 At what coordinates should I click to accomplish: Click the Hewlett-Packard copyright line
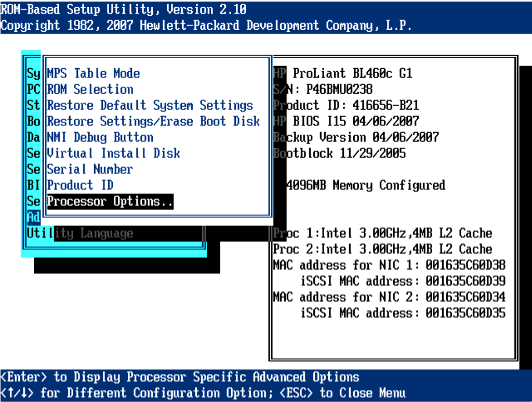[x=206, y=25]
